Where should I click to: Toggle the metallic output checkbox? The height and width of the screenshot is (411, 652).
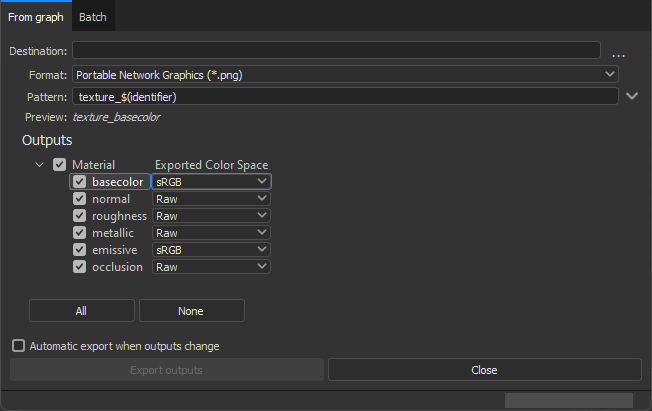point(79,233)
